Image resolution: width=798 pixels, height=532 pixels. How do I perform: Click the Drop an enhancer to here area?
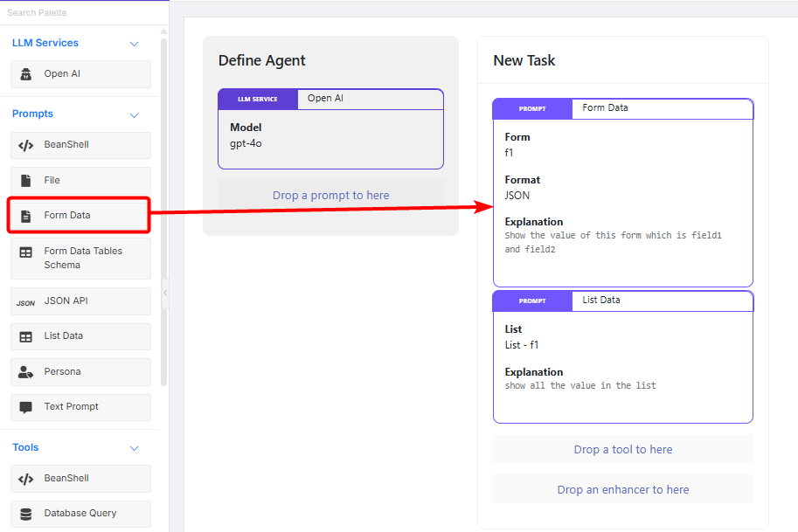[x=622, y=489]
